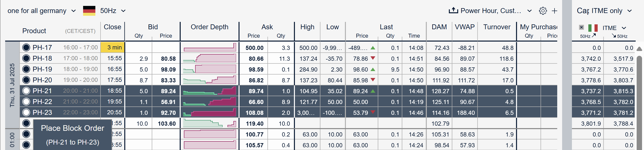Deselect the PH-23 product radio circle
The height and width of the screenshot is (150, 644).
click(26, 112)
